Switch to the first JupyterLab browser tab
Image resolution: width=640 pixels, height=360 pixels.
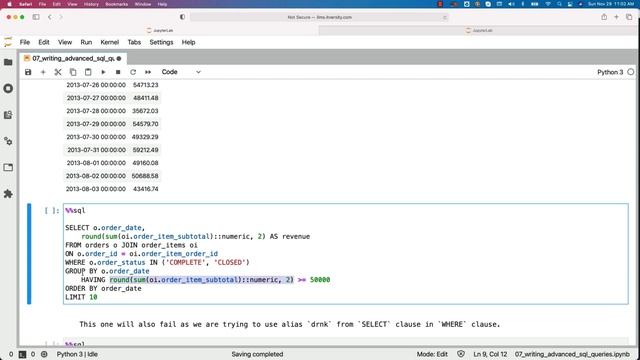(x=160, y=31)
